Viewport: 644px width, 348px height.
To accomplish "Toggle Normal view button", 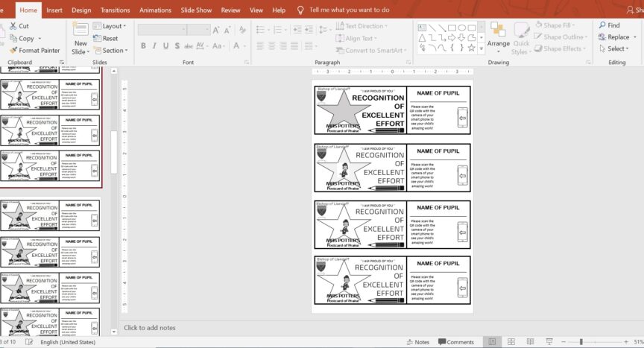I will point(492,342).
